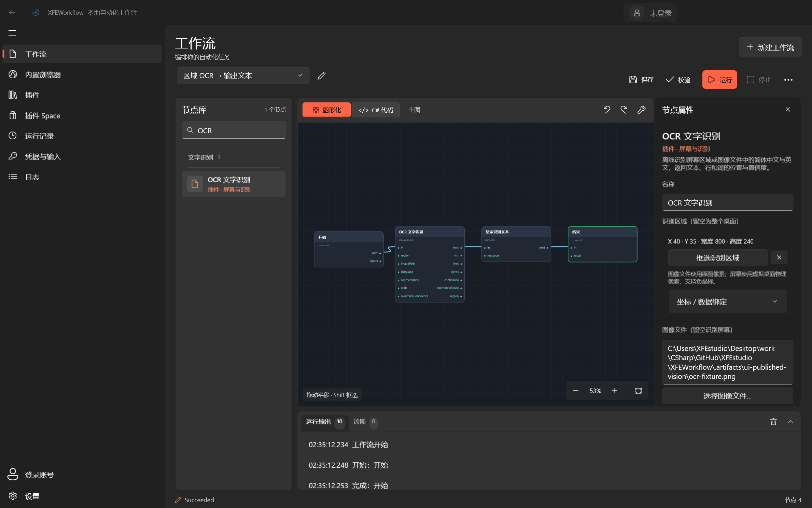Click 登录账号 in sidebar
The image size is (812, 508).
click(82, 475)
